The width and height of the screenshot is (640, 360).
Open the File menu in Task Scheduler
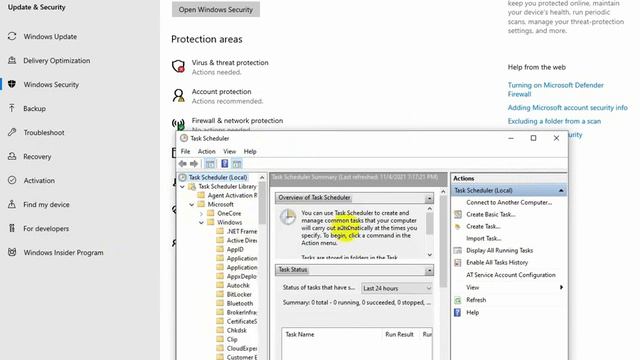tap(185, 151)
